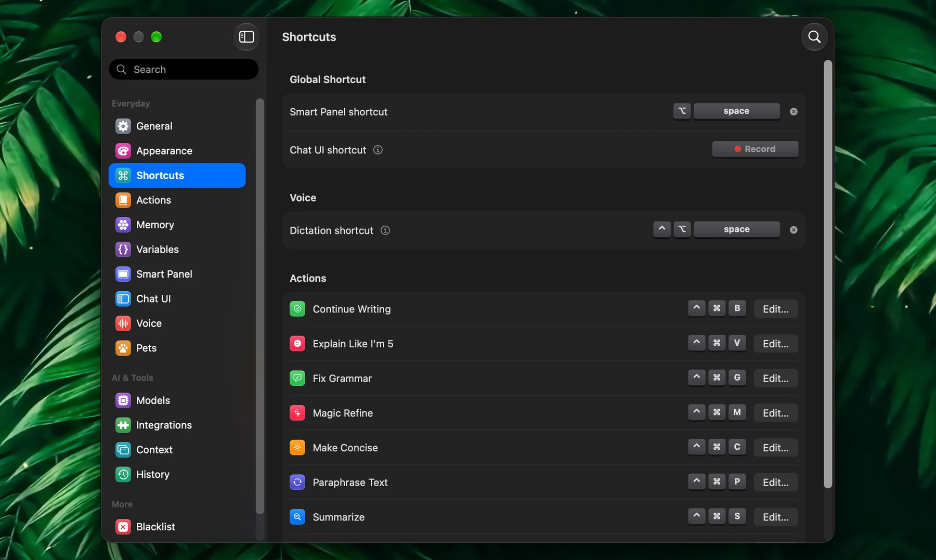This screenshot has width=936, height=560.
Task: Edit the Summarize shortcut
Action: tap(775, 517)
